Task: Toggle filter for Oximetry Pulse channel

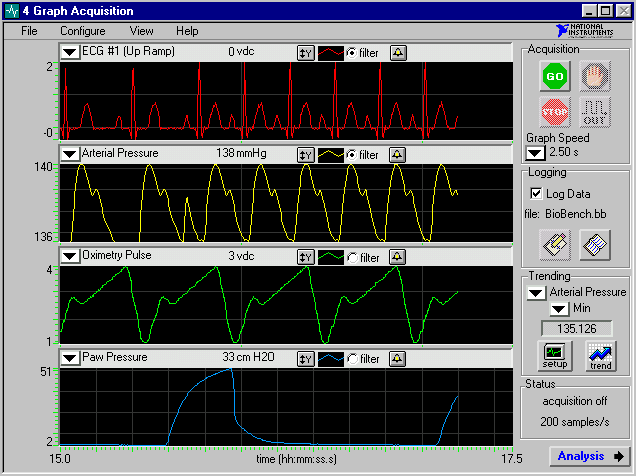Action: (352, 257)
